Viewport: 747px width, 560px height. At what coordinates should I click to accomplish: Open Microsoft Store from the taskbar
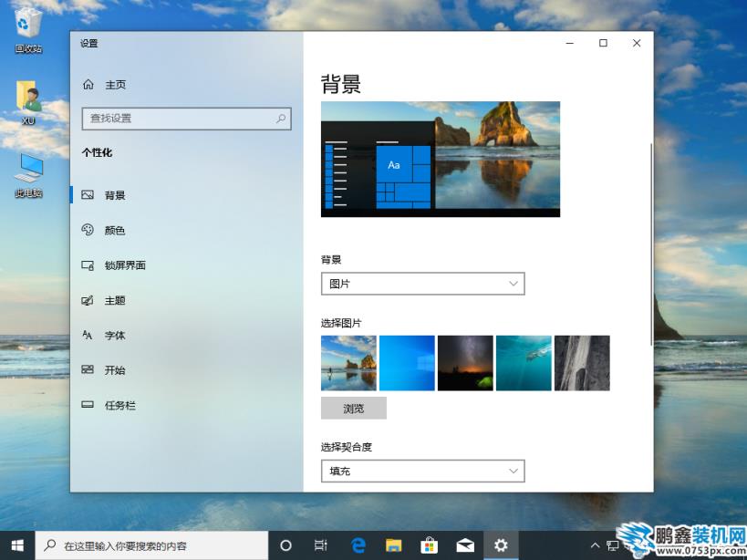pyautogui.click(x=430, y=545)
